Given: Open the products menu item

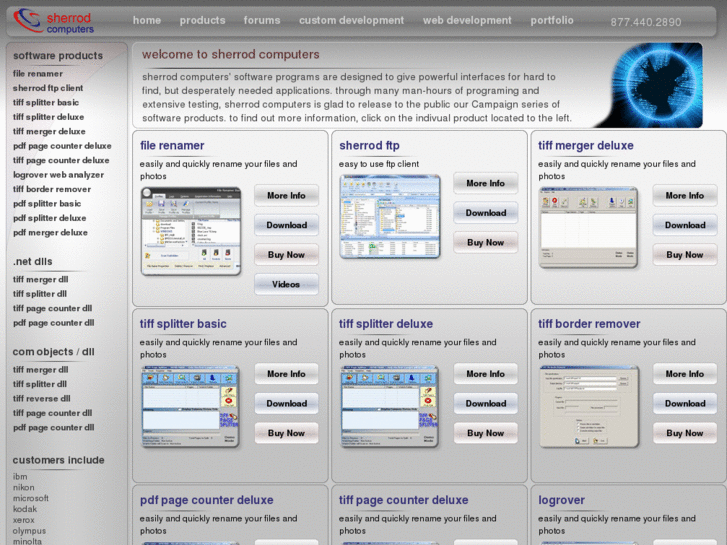Looking at the screenshot, I should click(203, 20).
